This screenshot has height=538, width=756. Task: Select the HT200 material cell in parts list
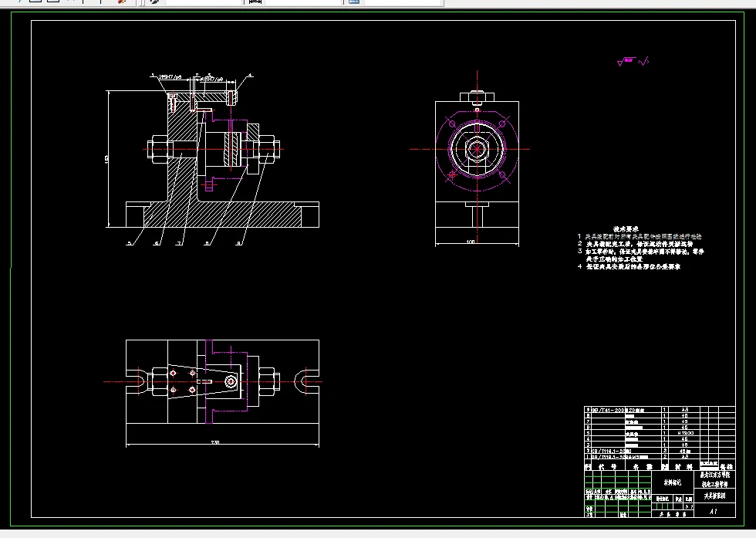point(685,433)
